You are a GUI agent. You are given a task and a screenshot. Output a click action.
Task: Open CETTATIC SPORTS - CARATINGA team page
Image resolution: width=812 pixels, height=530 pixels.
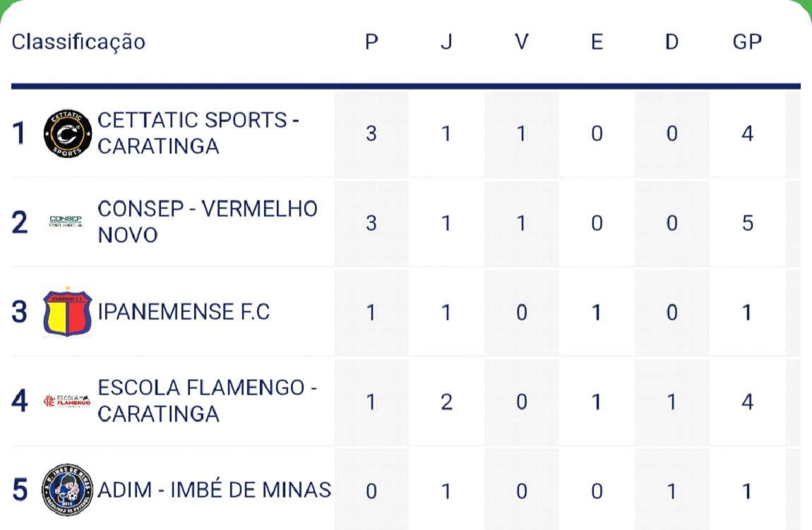[198, 133]
